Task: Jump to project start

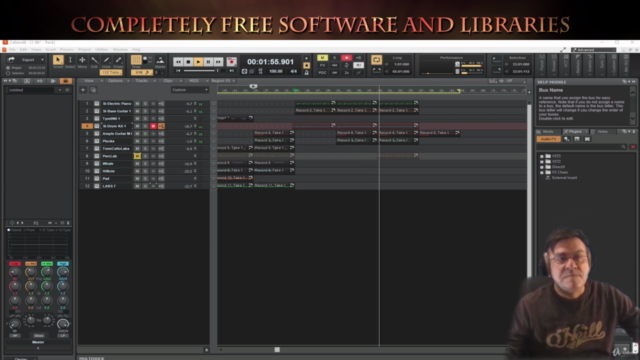Action: [x=178, y=71]
